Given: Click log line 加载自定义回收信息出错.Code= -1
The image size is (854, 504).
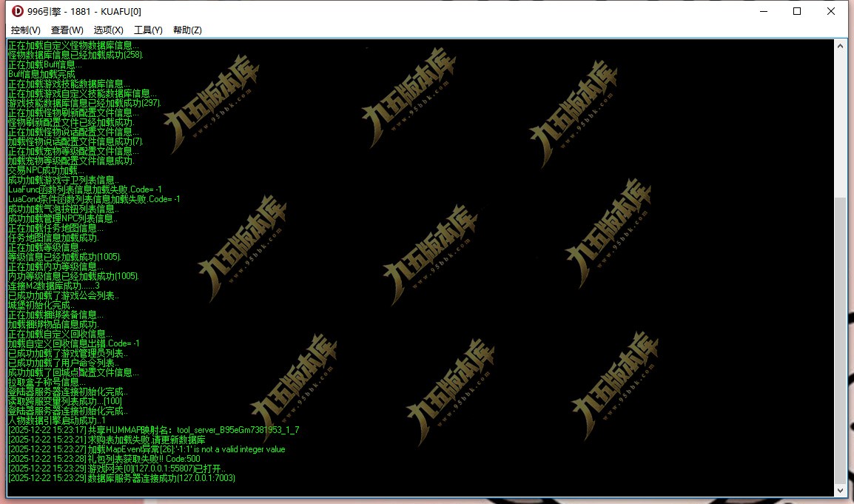Looking at the screenshot, I should coord(73,344).
